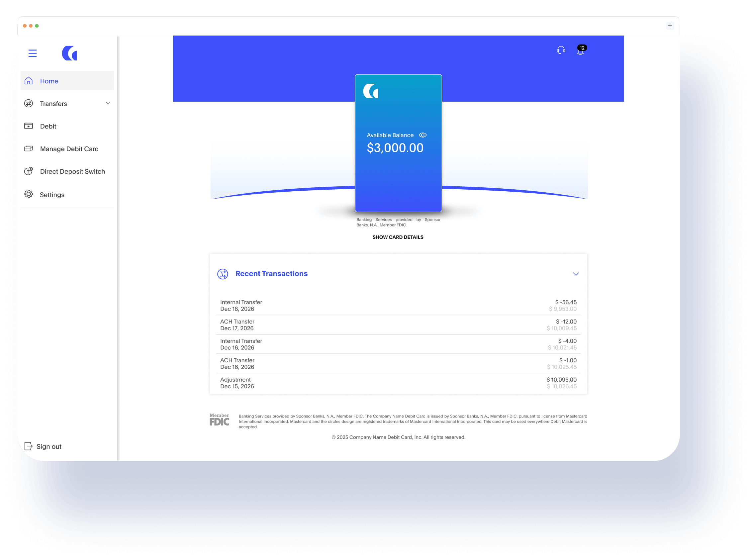
Task: Click the Sign out door icon
Action: (x=29, y=446)
